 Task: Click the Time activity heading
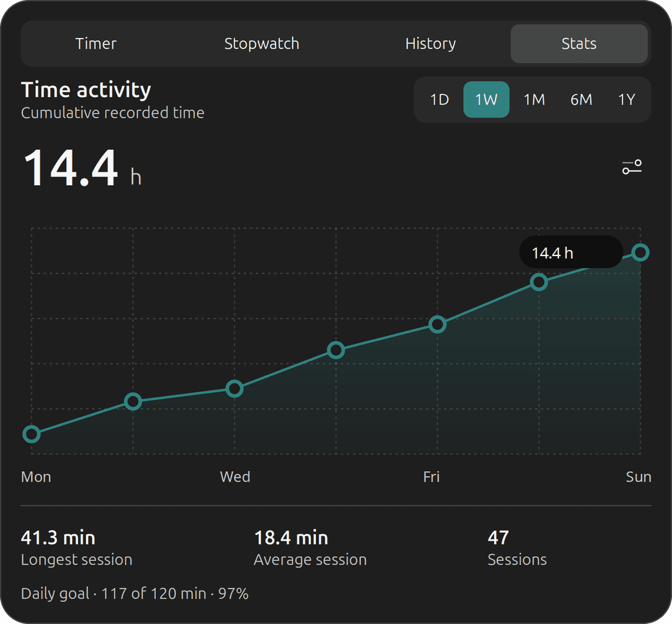click(x=86, y=90)
